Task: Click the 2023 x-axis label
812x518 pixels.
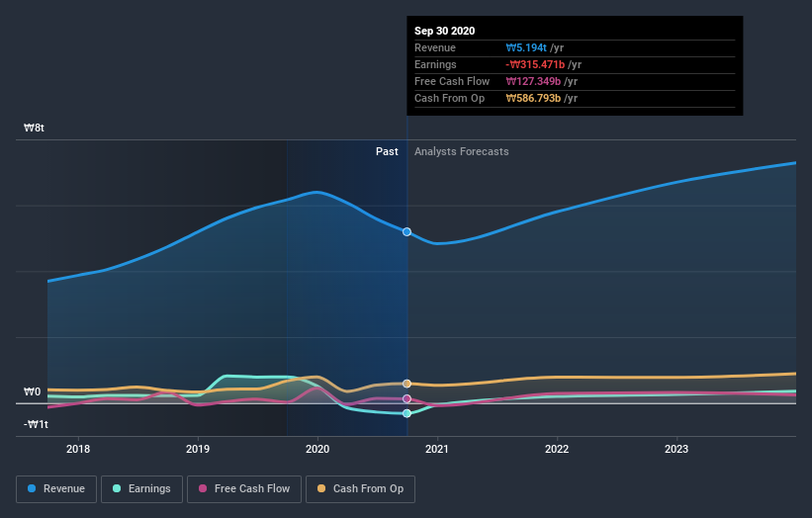Action: point(677,449)
